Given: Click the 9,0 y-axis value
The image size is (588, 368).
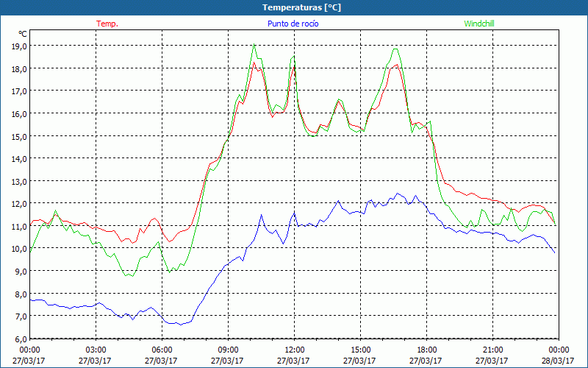Looking at the screenshot, I should [x=21, y=272].
